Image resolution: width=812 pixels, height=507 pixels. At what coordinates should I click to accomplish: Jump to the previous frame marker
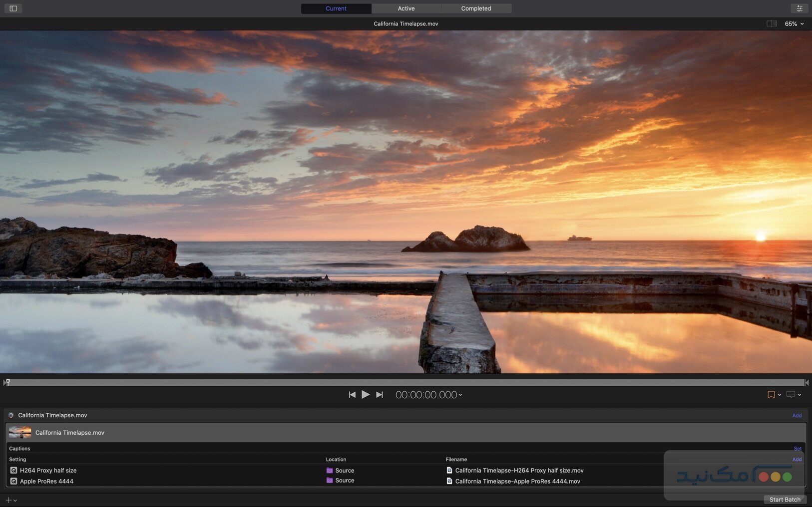352,395
